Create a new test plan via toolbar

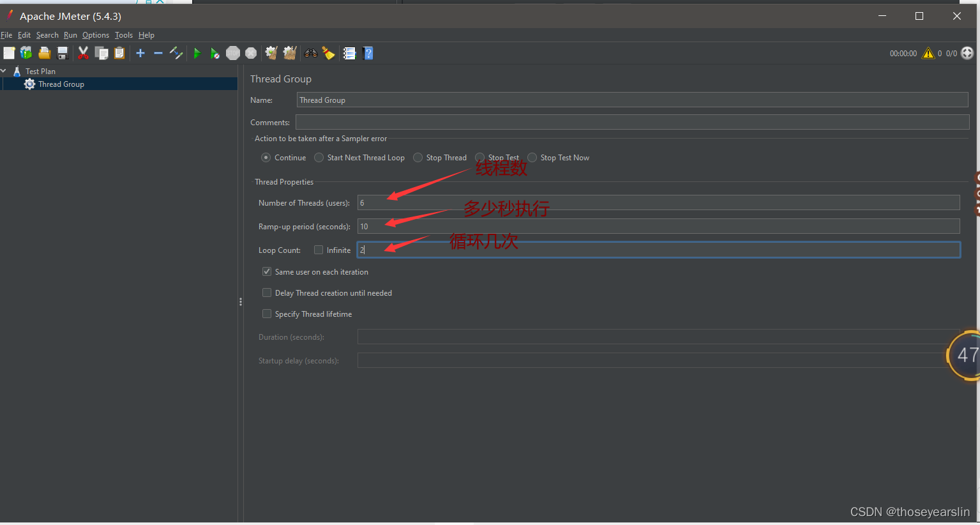tap(9, 53)
